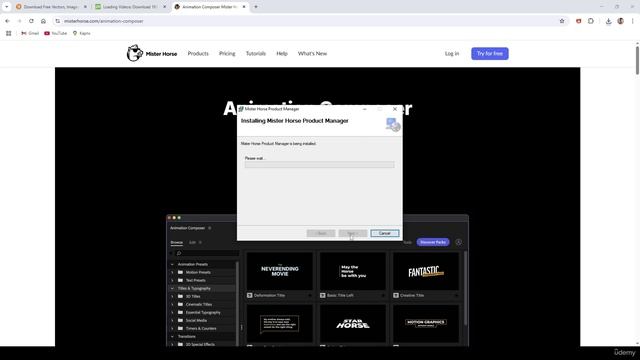Open the What's New page
Image resolution: width=640 pixels, height=360 pixels.
(312, 53)
